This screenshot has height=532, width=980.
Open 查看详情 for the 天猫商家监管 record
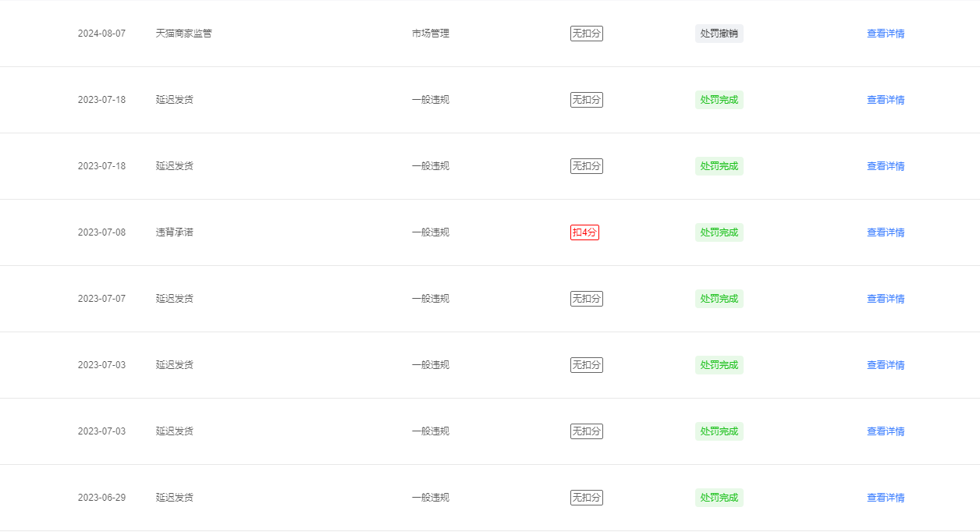tap(886, 34)
